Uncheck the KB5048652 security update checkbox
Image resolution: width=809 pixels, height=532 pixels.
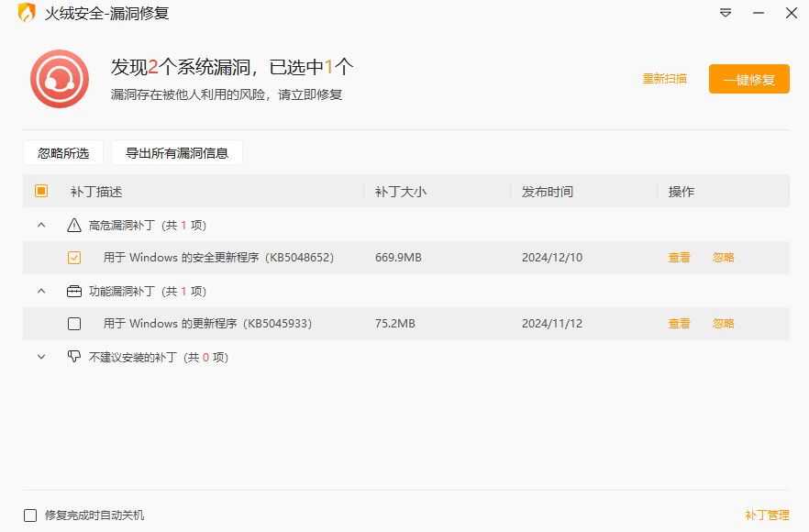point(74,258)
